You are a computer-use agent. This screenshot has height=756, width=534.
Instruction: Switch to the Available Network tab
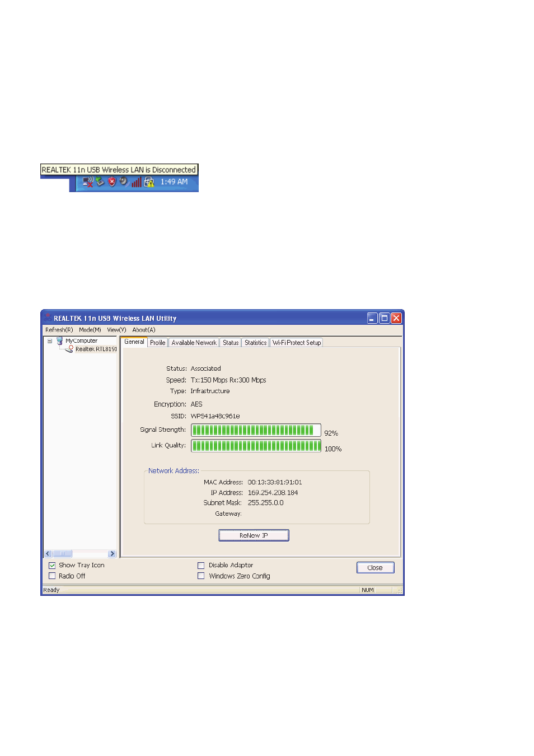194,343
